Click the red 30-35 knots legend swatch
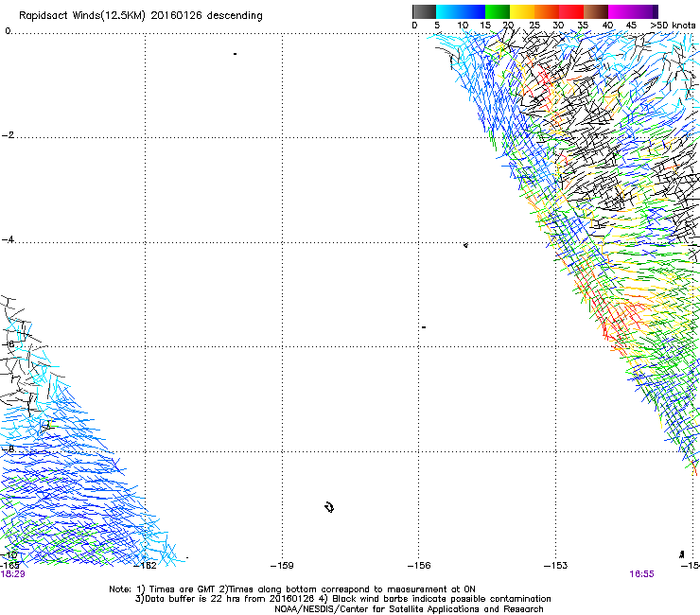Viewport: 700px width, 615px height. point(571,11)
